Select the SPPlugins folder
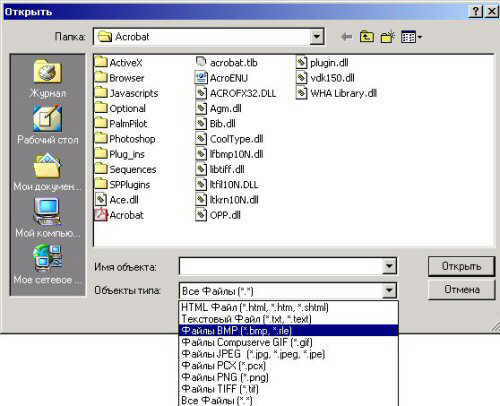Viewport: 500px width, 406px height. (x=123, y=184)
